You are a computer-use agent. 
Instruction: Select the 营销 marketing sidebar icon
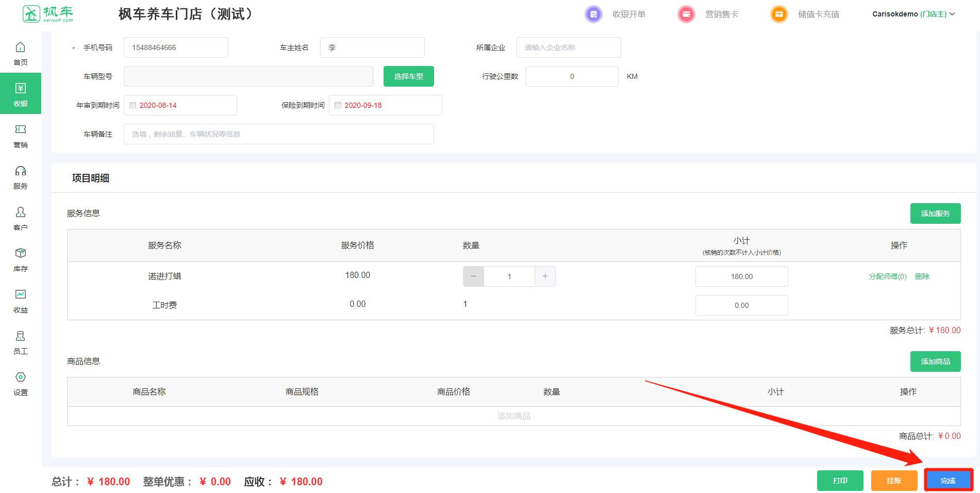point(20,129)
